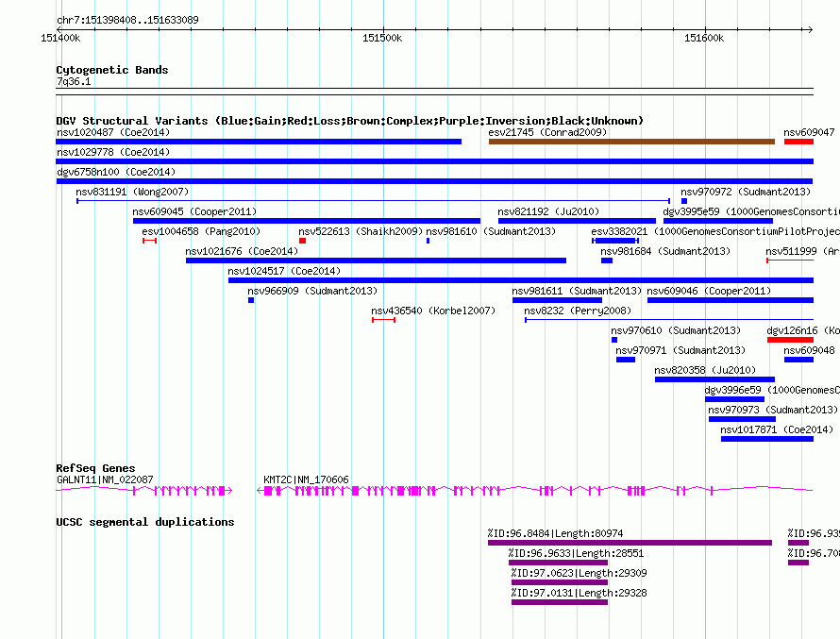Select the small blue nsv966909 marker
The image size is (840, 639).
[251, 300]
